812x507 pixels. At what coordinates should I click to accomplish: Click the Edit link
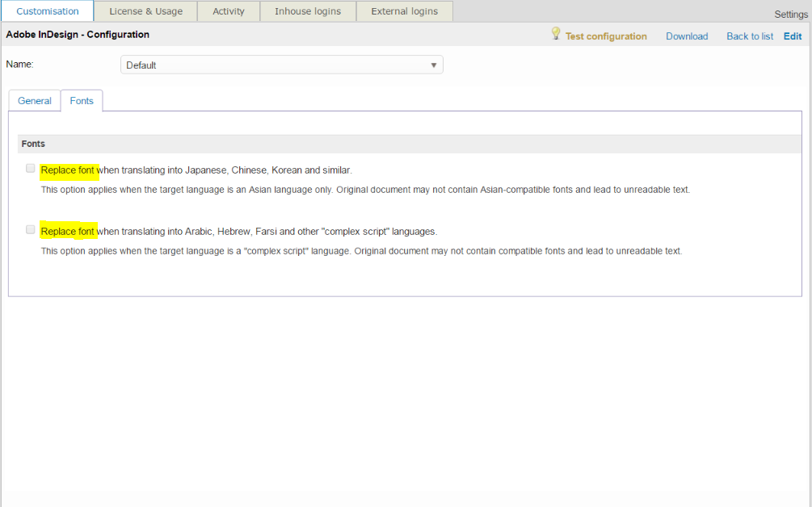click(x=793, y=36)
